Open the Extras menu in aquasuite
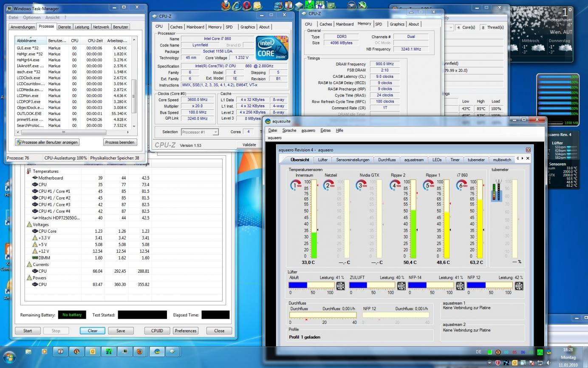This screenshot has width=588, height=368. click(325, 130)
